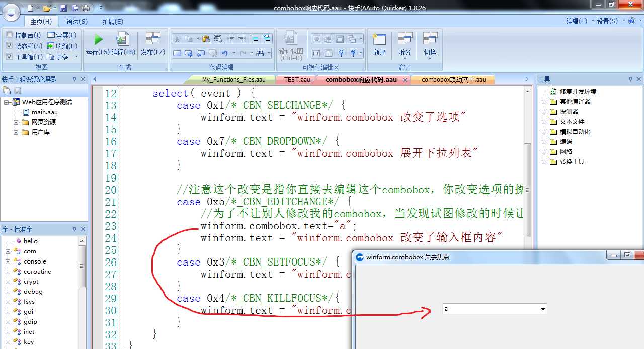Select the crypt library item
This screenshot has height=349, width=644.
pos(31,282)
